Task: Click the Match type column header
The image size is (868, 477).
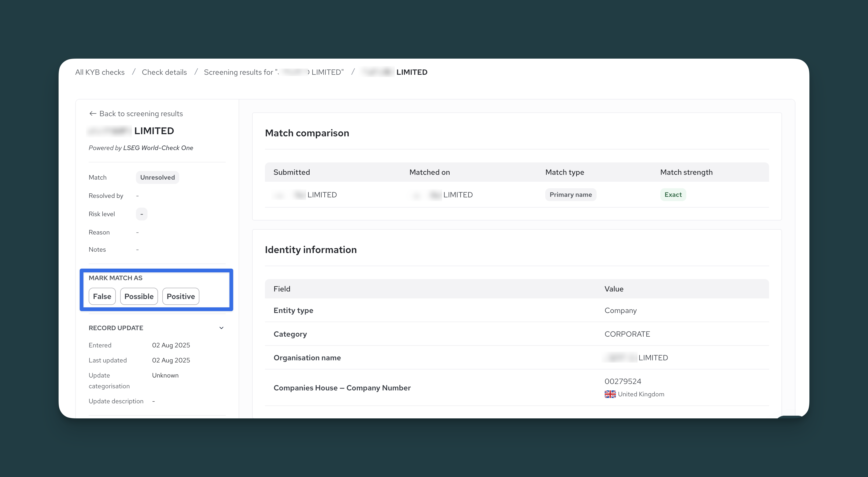Action: click(x=565, y=172)
